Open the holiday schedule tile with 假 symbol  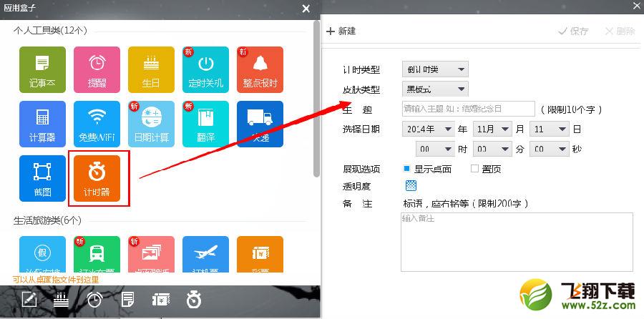[42, 254]
